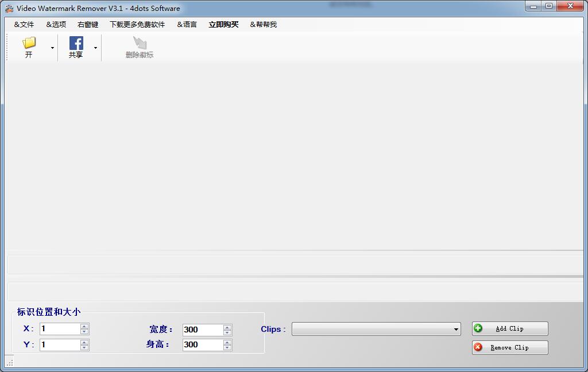Viewport: 588px width, 372px height.
Task: Open the Clips combo box list
Action: 455,329
